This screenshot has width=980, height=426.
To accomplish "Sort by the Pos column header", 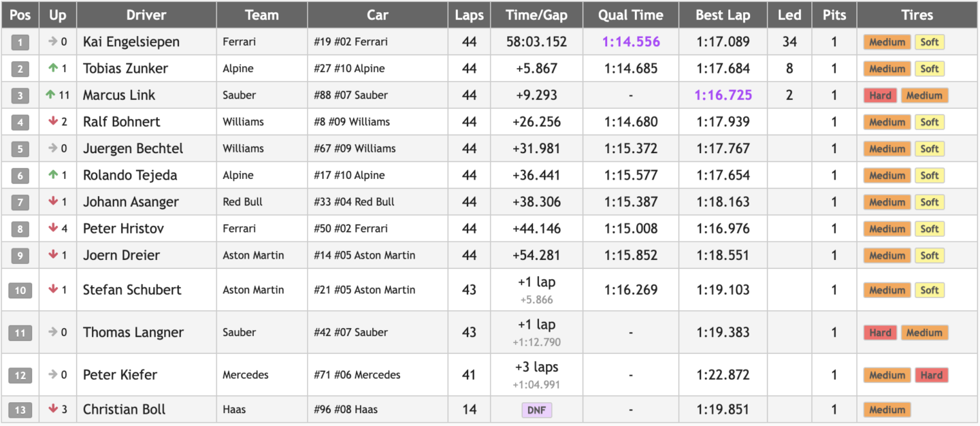I will (x=20, y=15).
